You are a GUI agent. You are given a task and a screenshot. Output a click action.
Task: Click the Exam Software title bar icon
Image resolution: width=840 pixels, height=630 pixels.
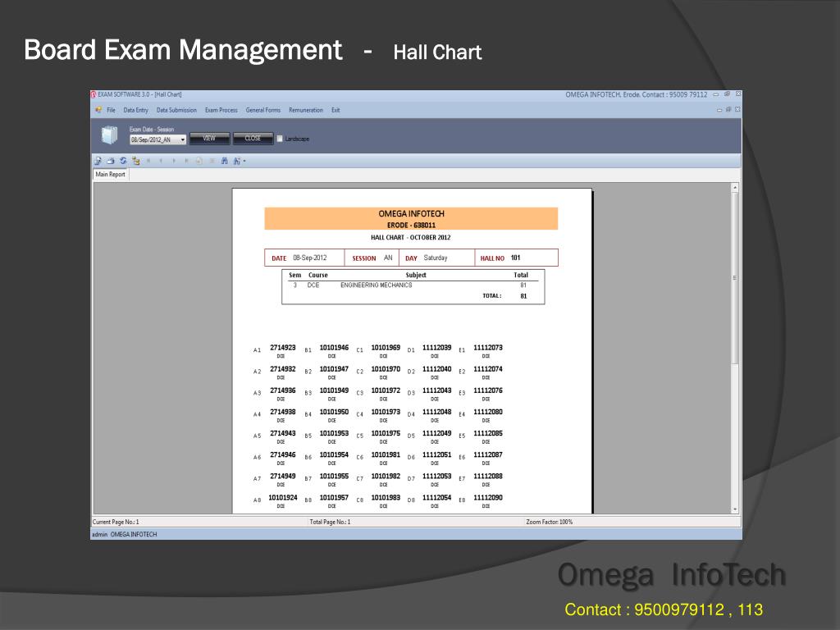coord(94,95)
